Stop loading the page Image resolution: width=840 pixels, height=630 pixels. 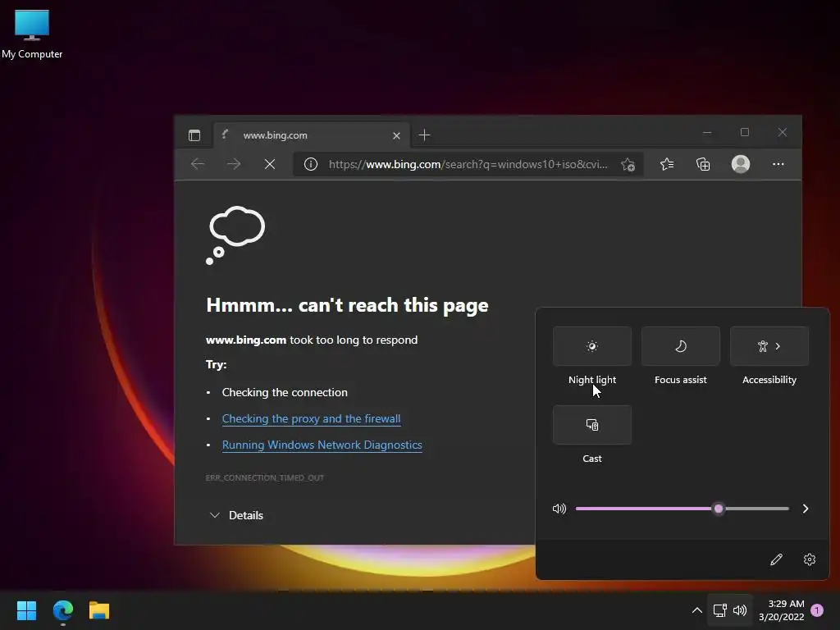(x=269, y=164)
